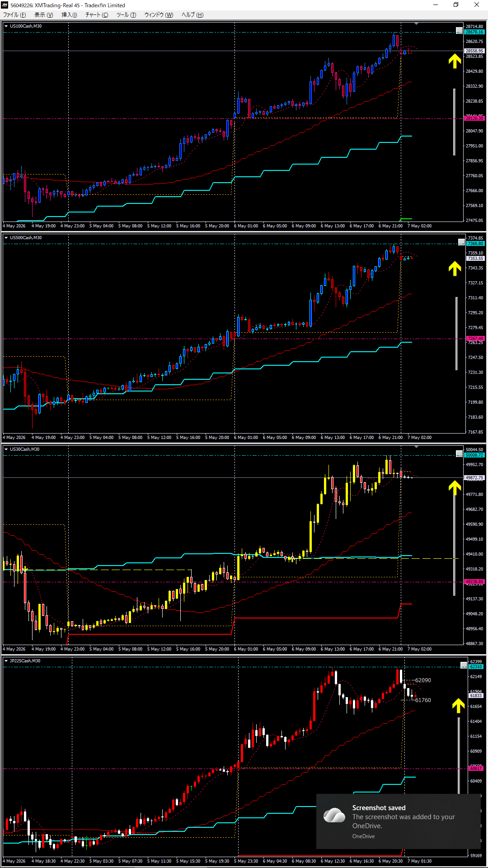
Task: Open the ツール (T) menu
Action: [x=126, y=15]
